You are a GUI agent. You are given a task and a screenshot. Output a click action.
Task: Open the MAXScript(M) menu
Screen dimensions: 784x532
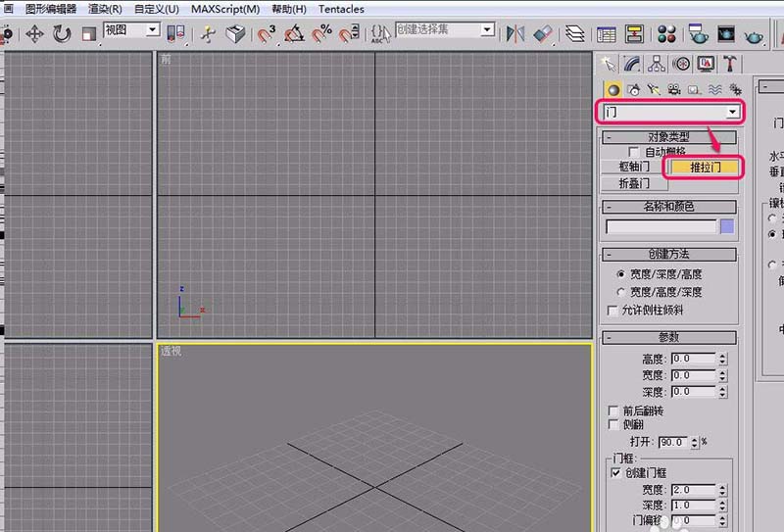tap(225, 9)
